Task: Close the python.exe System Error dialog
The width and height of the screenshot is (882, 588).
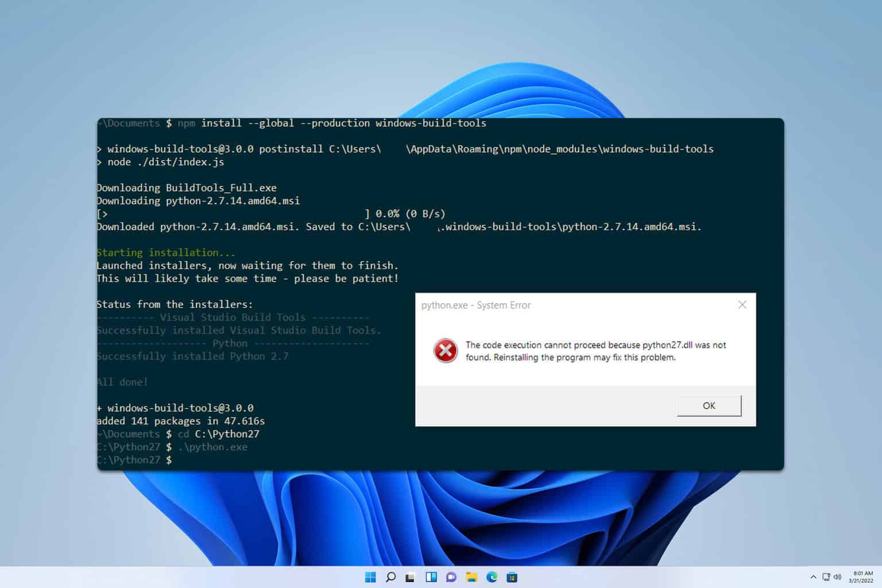Action: point(742,305)
